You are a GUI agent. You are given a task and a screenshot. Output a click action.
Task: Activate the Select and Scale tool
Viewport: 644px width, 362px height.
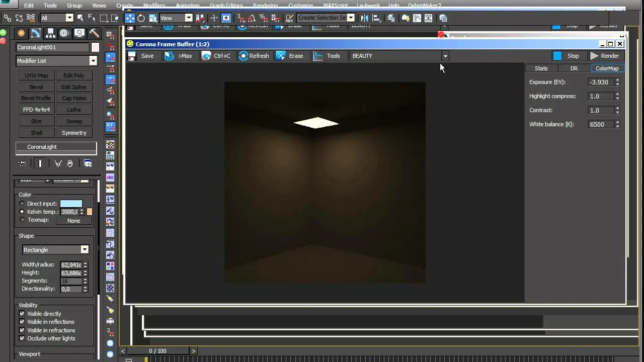153,18
